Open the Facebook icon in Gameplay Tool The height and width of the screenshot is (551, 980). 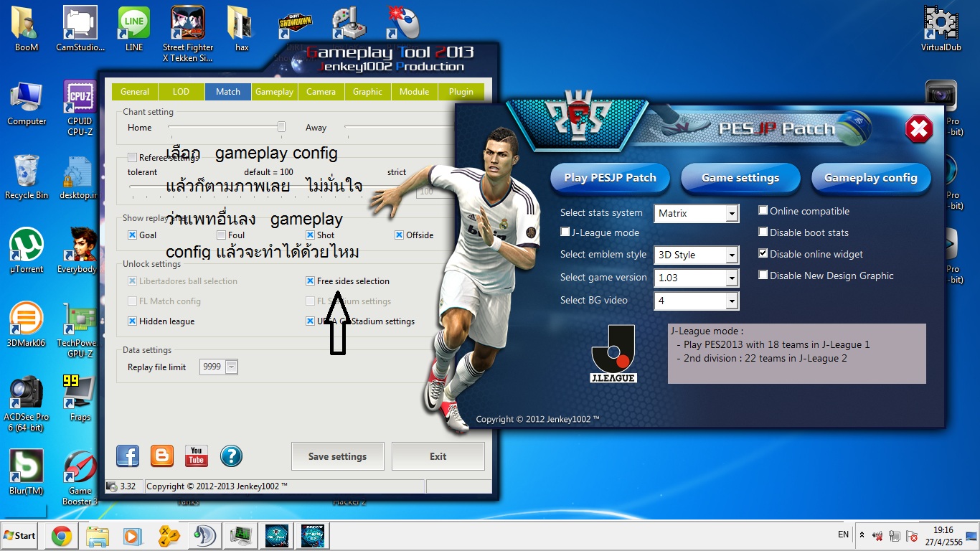[x=128, y=456]
